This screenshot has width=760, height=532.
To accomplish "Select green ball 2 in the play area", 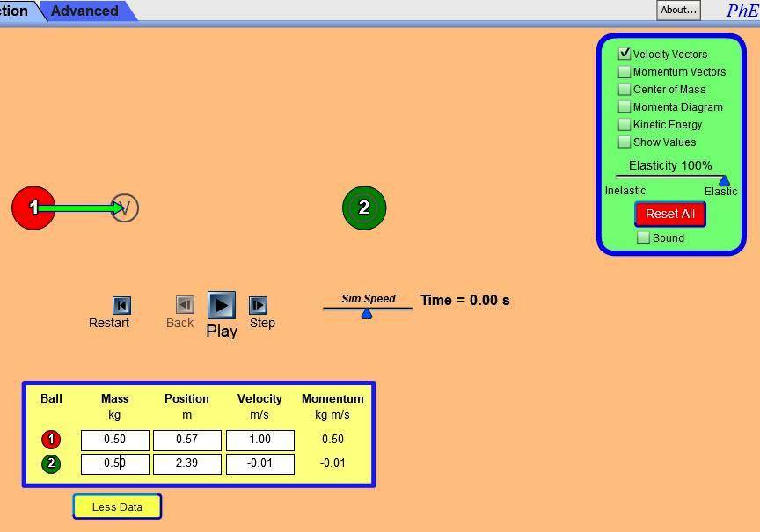I will coord(363,208).
